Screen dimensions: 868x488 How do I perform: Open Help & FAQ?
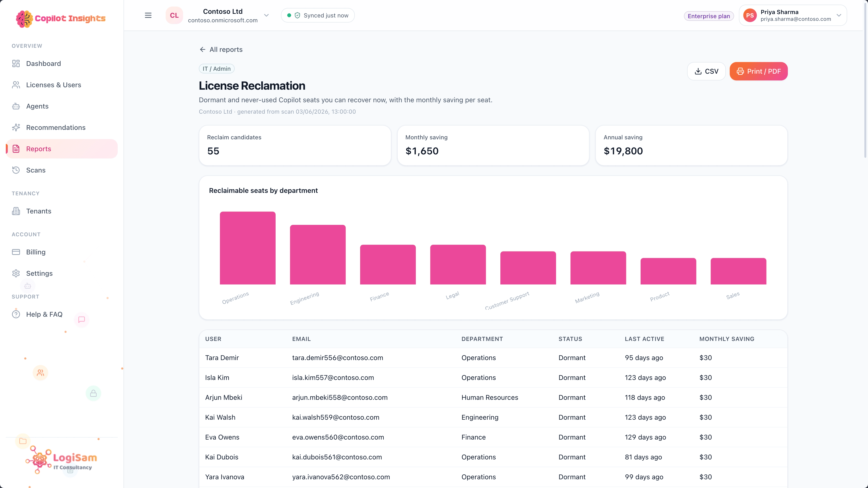coord(62,315)
